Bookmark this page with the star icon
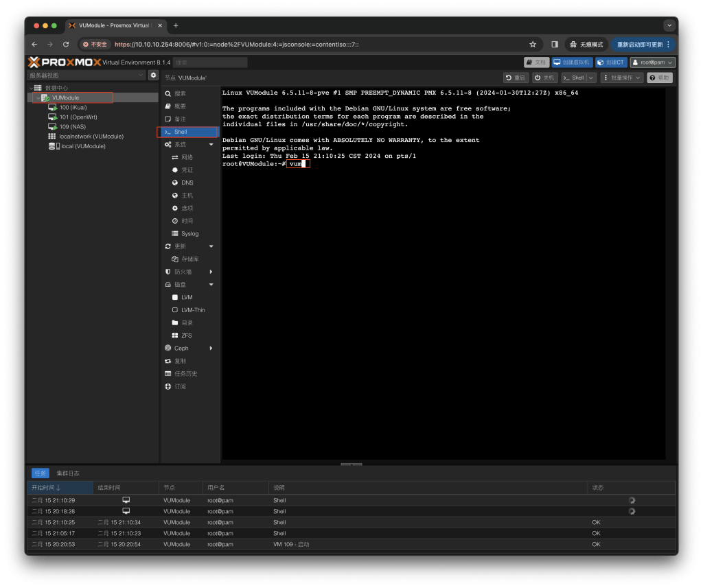 click(533, 45)
